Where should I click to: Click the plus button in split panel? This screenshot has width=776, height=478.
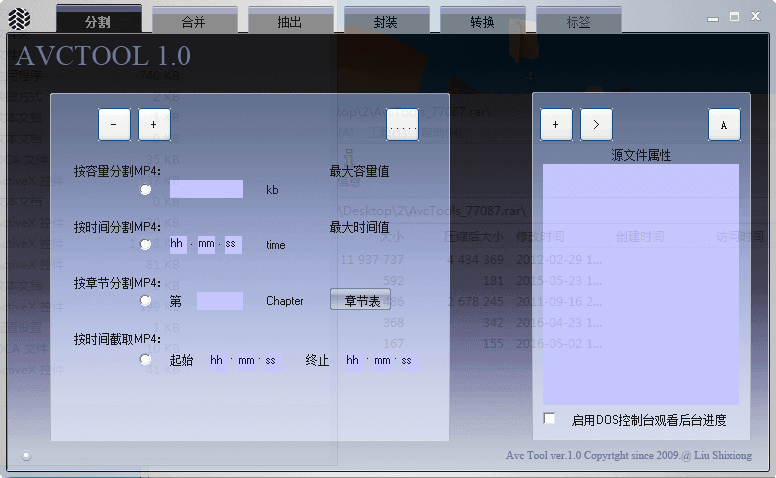point(154,124)
